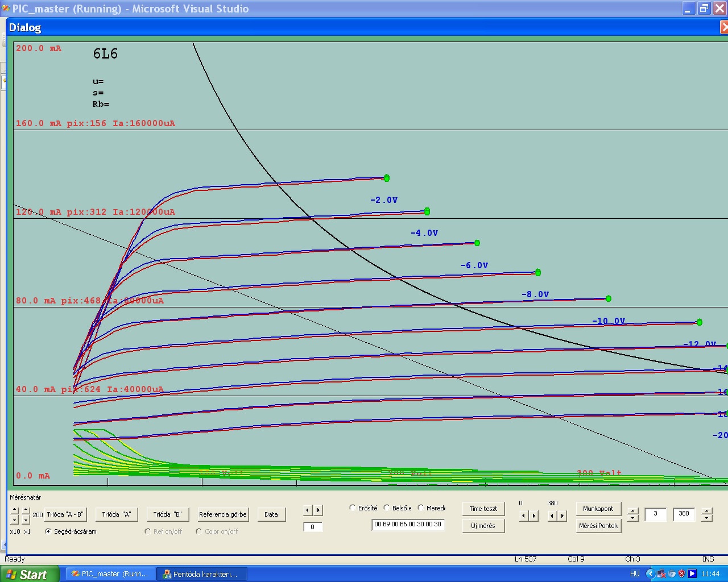This screenshot has height=582, width=728.
Task: Click the Ready status bar text
Action: [x=15, y=559]
